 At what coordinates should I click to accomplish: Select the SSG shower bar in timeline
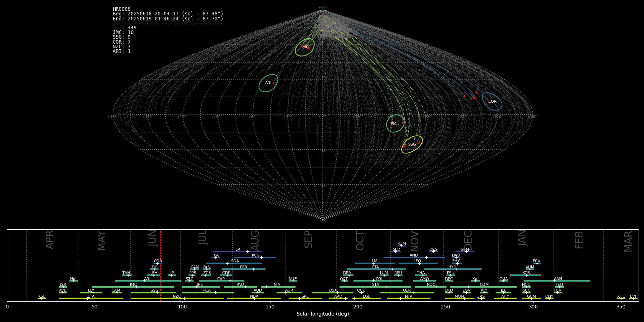pyautogui.click(x=153, y=293)
